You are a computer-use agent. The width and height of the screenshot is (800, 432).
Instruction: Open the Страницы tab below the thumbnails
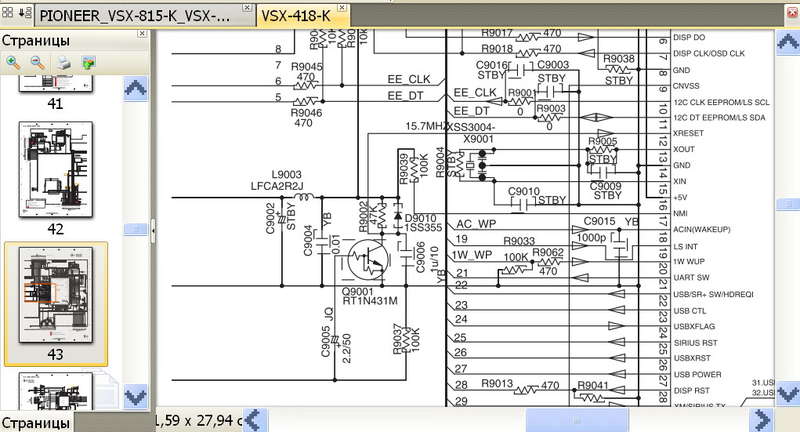tap(36, 423)
